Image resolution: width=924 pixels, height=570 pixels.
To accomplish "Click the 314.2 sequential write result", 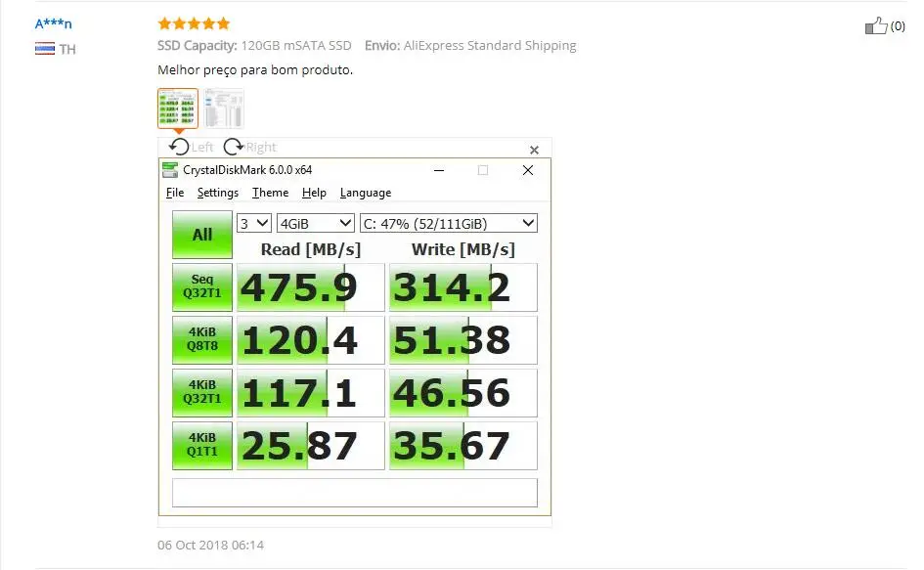I will click(463, 287).
